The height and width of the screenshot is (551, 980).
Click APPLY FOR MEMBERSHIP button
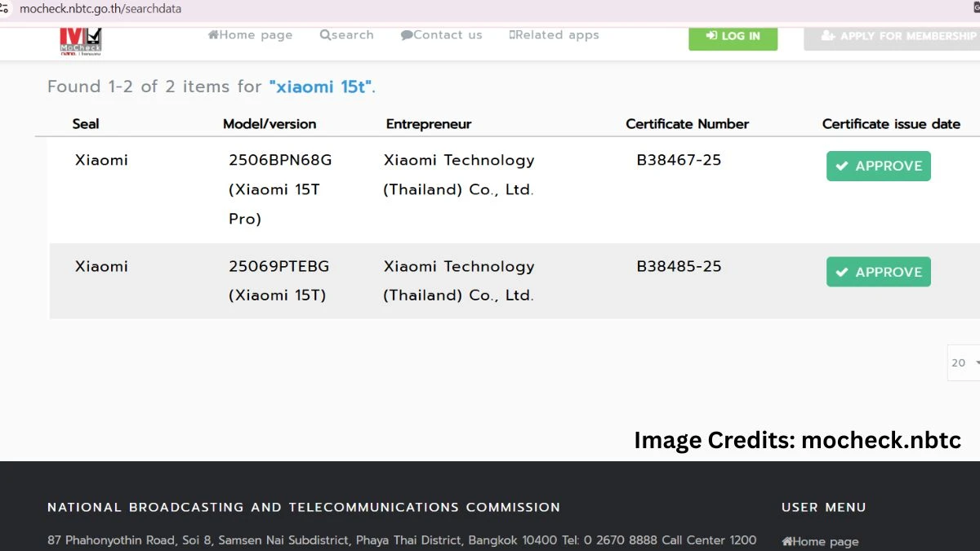(892, 37)
